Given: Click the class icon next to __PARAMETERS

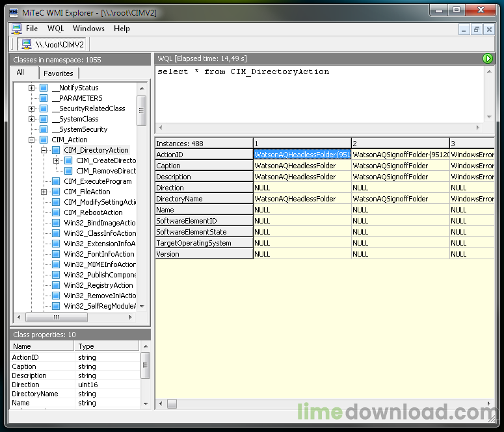Looking at the screenshot, I should click(44, 98).
